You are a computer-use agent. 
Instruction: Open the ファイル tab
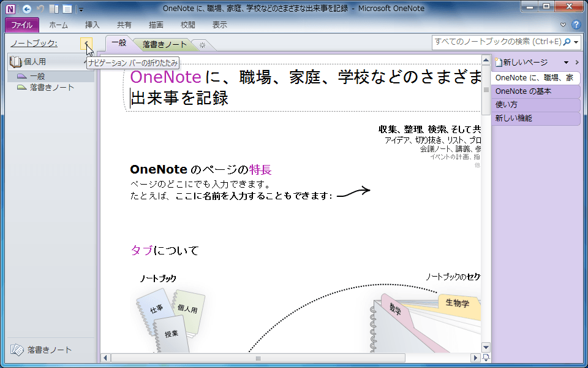point(22,25)
